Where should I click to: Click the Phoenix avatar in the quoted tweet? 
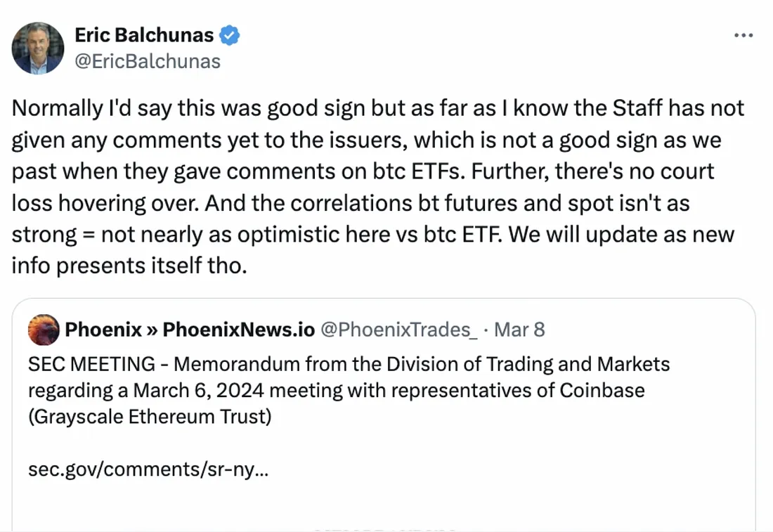coord(44,330)
